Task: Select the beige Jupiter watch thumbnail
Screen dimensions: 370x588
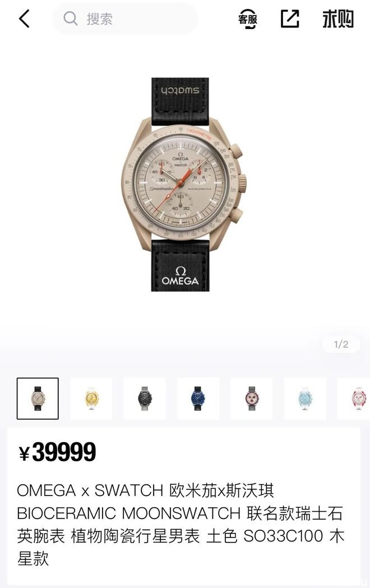Action: coord(38,398)
